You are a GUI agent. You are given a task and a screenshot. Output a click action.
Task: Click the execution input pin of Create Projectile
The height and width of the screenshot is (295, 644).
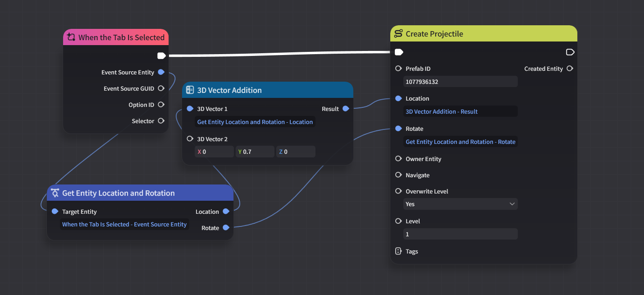point(398,52)
